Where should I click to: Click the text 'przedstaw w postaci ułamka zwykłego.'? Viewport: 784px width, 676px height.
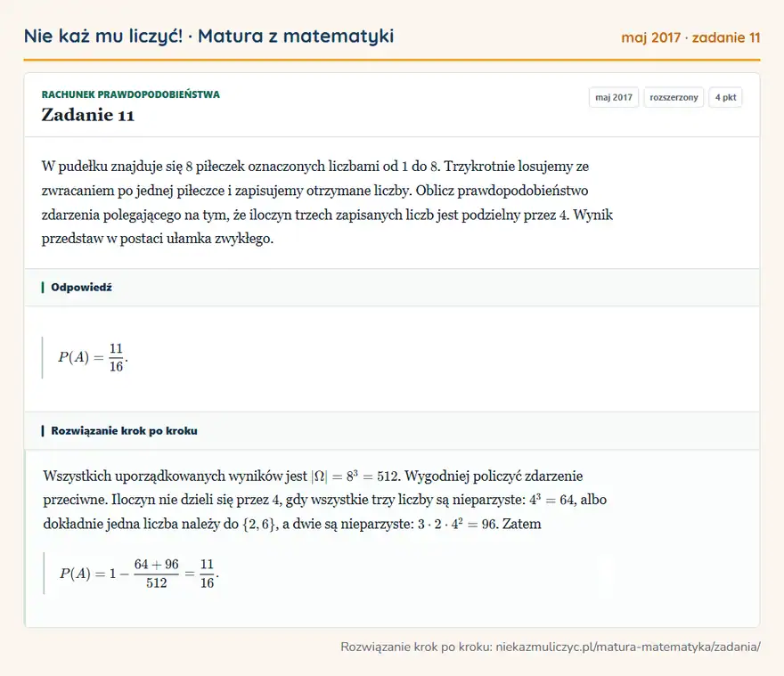[x=158, y=239]
